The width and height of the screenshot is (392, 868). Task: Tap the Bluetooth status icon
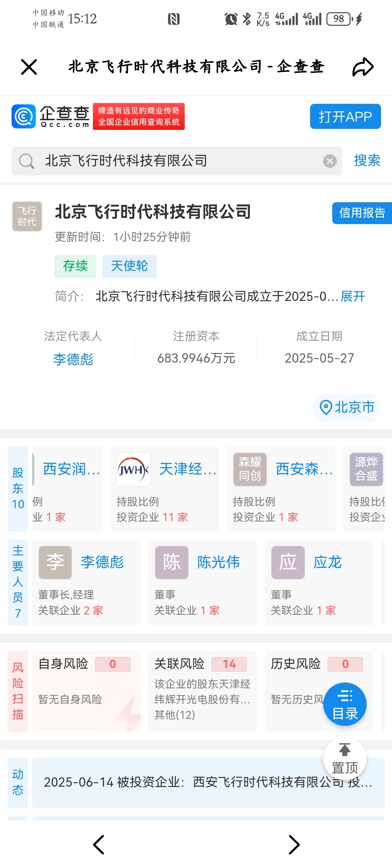[x=246, y=19]
